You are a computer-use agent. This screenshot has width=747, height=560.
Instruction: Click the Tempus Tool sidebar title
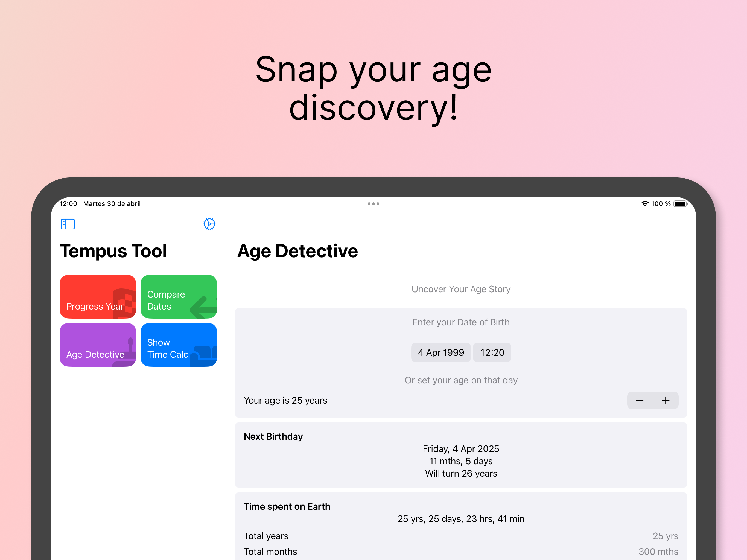click(x=113, y=251)
